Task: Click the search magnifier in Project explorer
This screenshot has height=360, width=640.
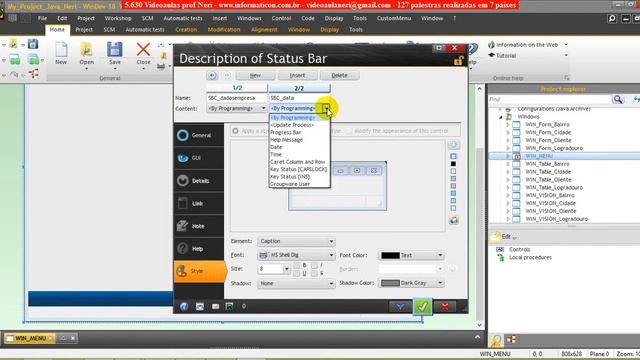Action: (x=618, y=99)
